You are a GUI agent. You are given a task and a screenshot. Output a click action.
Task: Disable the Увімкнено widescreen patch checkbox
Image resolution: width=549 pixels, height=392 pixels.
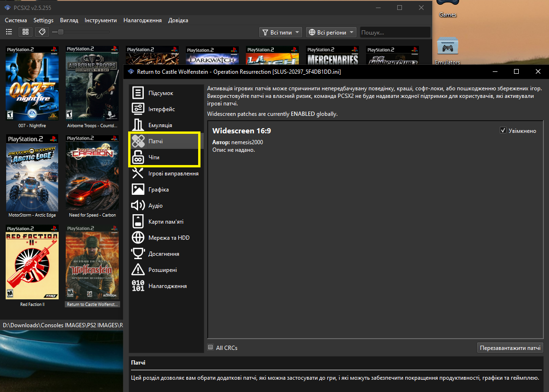503,131
